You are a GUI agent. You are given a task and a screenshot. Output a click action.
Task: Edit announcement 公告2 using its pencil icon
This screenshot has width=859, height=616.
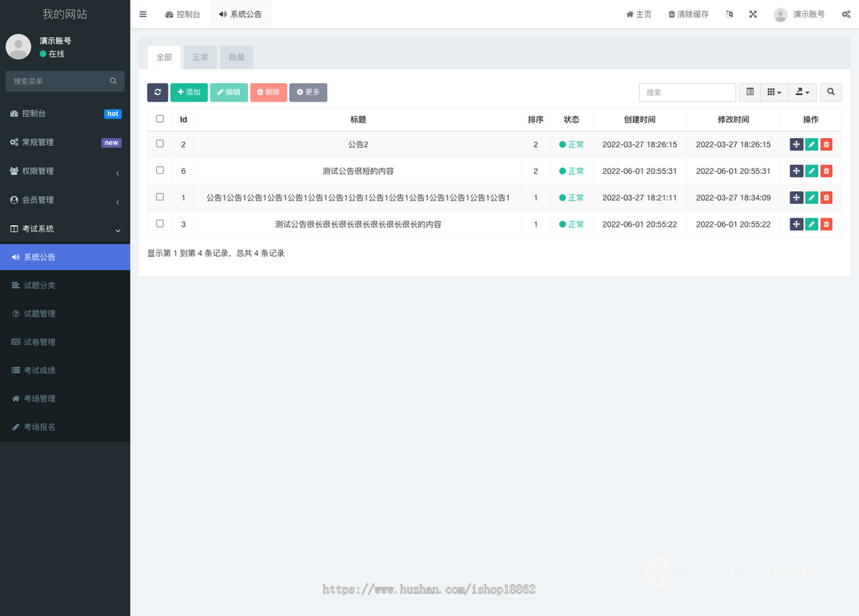click(811, 144)
